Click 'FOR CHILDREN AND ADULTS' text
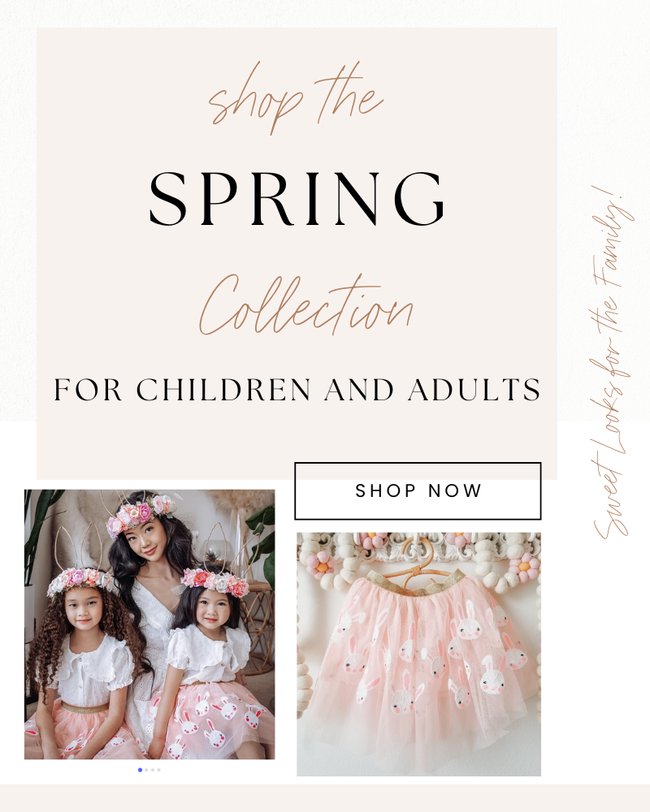Screen dimensions: 650x812 (x=297, y=390)
